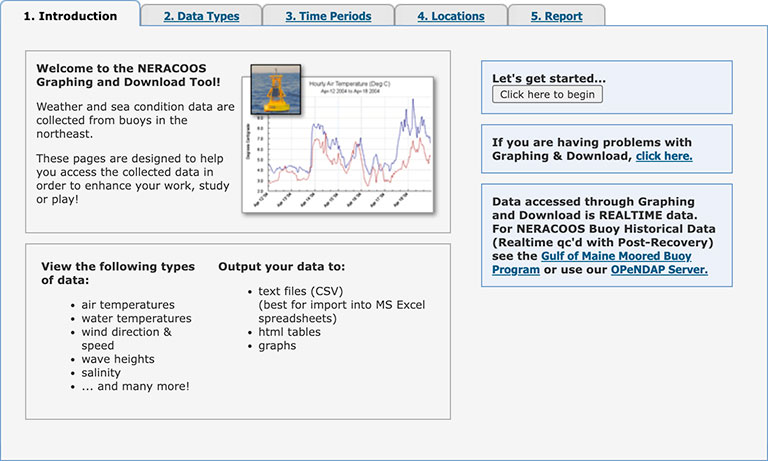Click the 'Click here to begin' button
Viewport: 768px width, 461px height.
coord(547,95)
